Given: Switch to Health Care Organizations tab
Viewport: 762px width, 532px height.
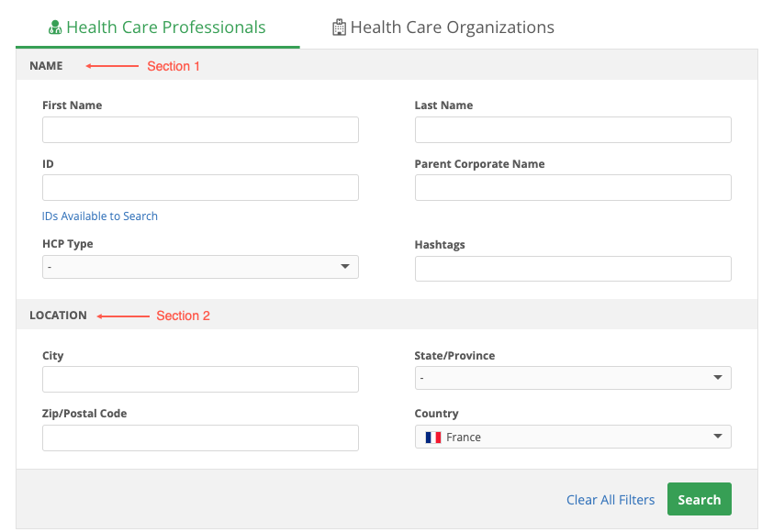Looking at the screenshot, I should pos(452,28).
